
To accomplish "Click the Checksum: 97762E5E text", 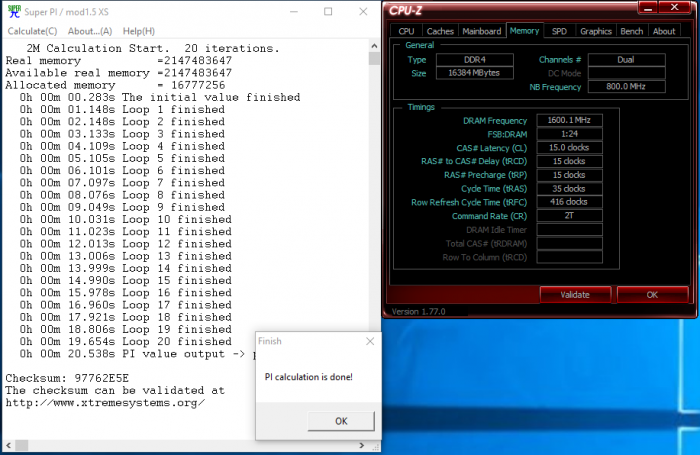I will coord(67,378).
